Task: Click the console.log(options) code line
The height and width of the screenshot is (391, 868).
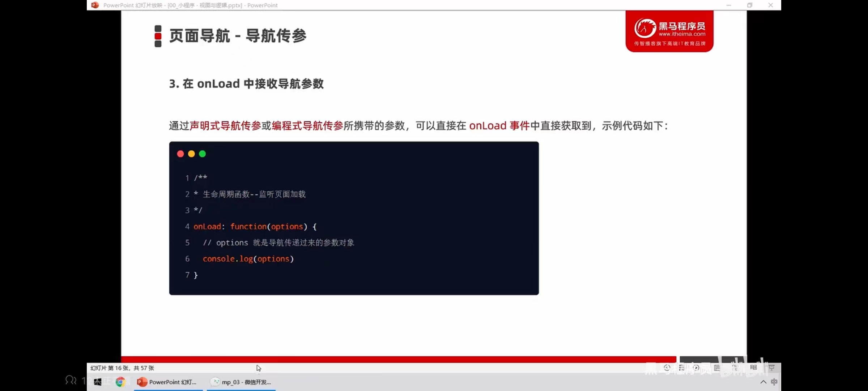Action: click(248, 259)
